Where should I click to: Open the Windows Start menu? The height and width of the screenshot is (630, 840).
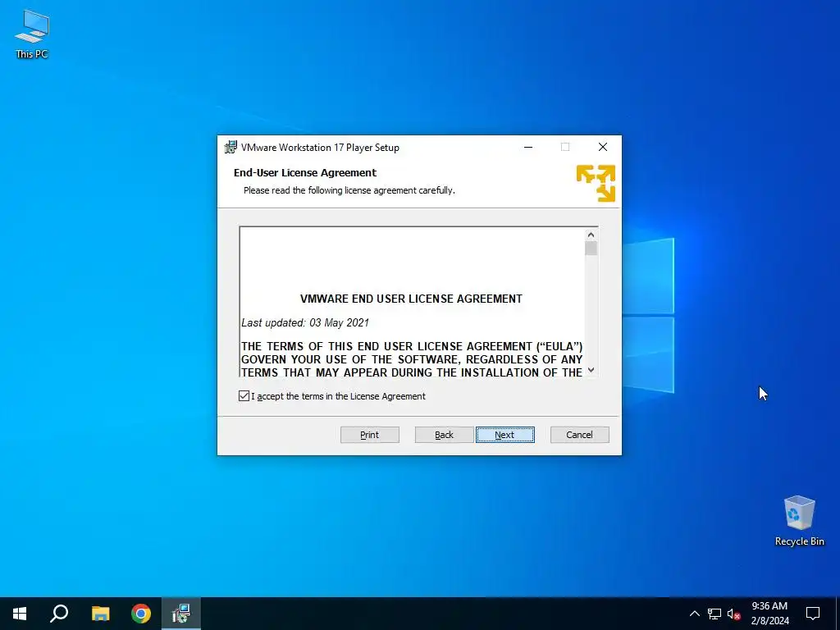[x=20, y=614]
